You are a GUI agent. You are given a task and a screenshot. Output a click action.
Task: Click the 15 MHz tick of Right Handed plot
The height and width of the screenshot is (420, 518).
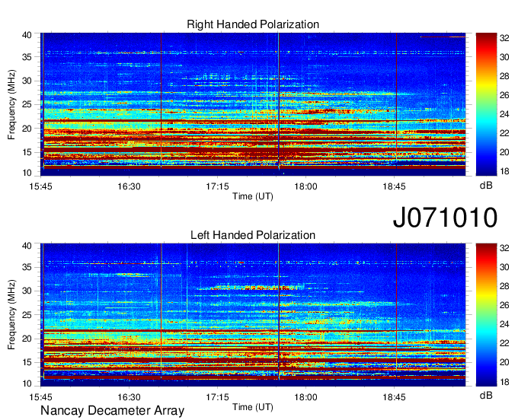tap(27, 152)
